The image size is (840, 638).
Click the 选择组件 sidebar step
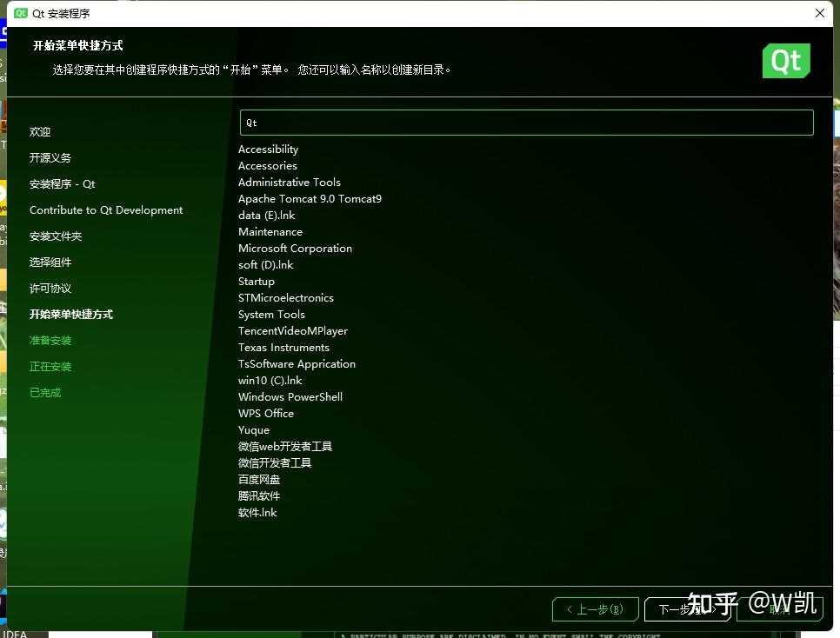click(50, 263)
